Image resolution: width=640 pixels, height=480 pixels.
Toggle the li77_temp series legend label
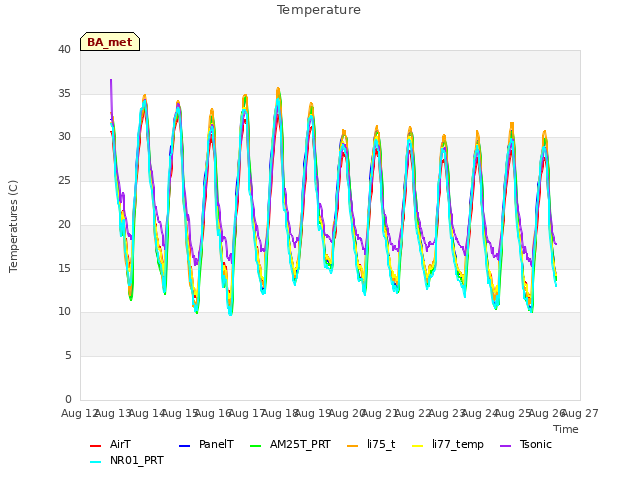(458, 444)
